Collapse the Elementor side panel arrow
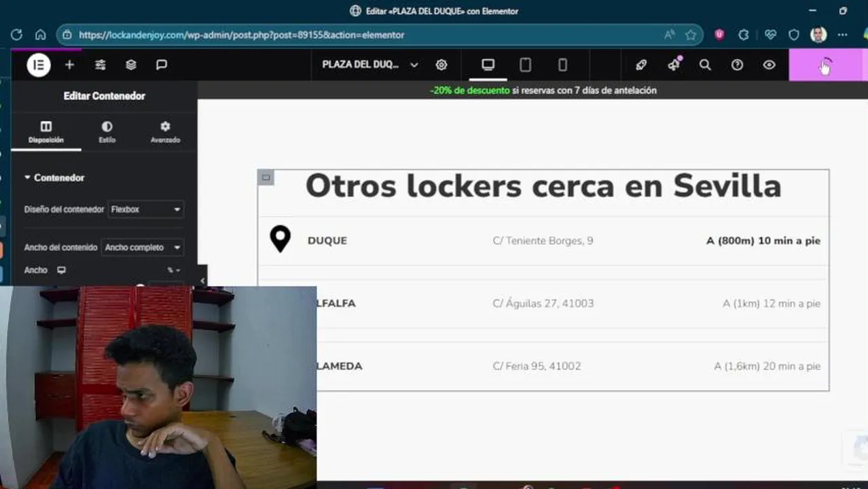The height and width of the screenshot is (489, 868). [202, 280]
